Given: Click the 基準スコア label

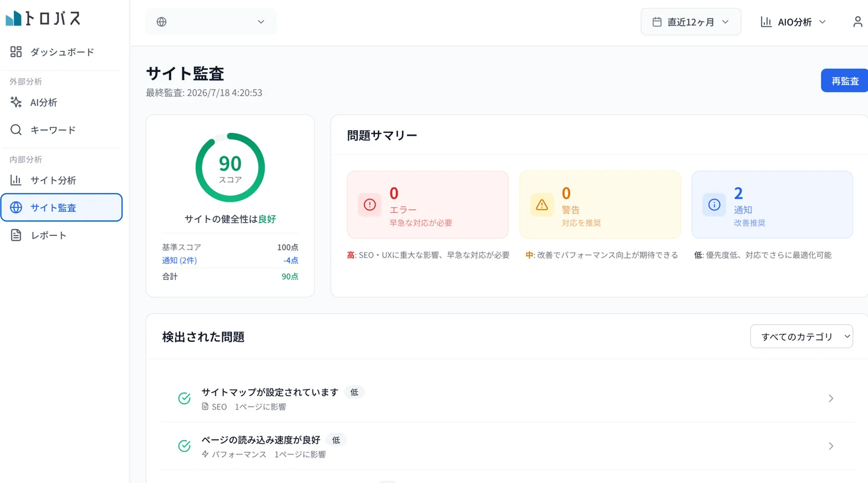Looking at the screenshot, I should tap(182, 247).
